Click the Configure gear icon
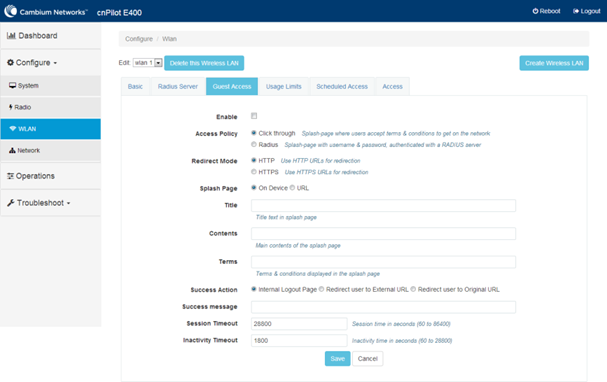Viewport: 607px width, 382px height. coord(10,62)
